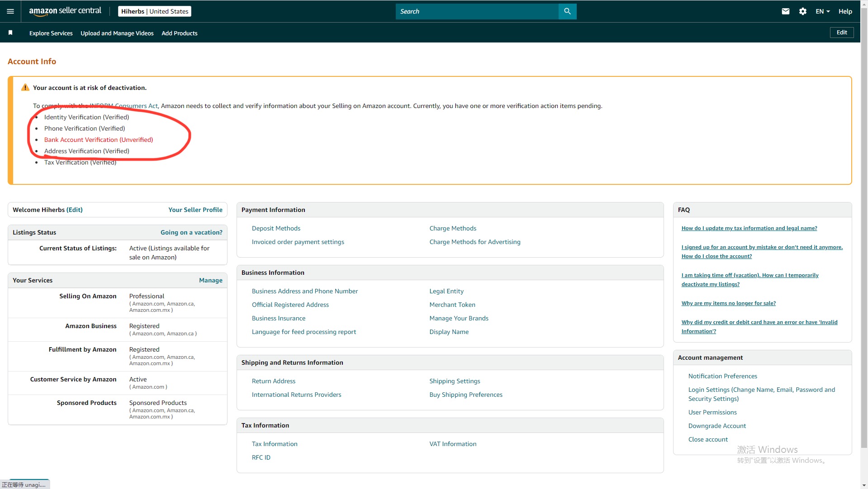Open Display Name link
The width and height of the screenshot is (868, 489).
coord(449,332)
